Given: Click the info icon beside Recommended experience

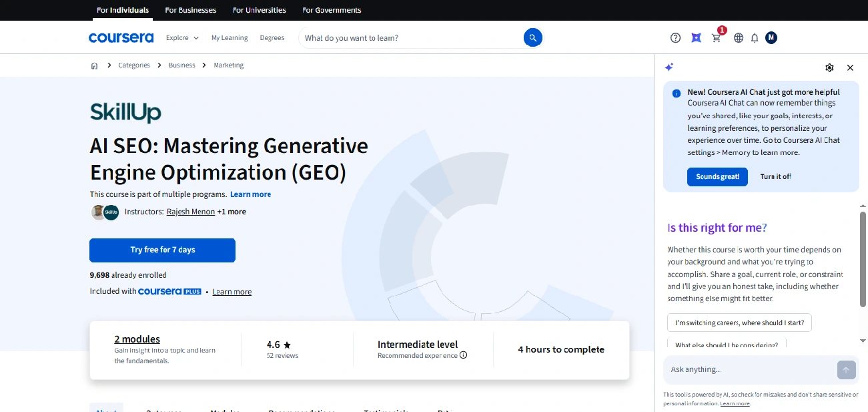Looking at the screenshot, I should tap(463, 355).
